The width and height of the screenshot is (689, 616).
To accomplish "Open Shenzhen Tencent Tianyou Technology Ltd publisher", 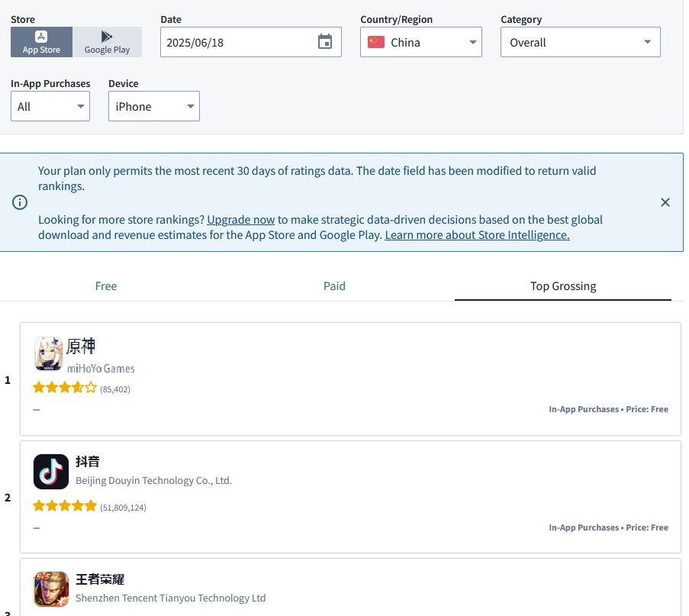I will coord(170,598).
